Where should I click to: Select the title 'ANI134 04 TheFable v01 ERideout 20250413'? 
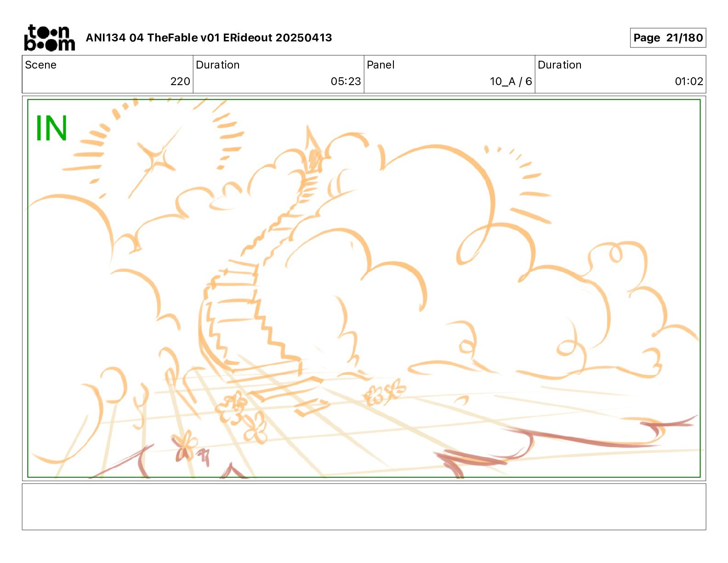pos(209,38)
